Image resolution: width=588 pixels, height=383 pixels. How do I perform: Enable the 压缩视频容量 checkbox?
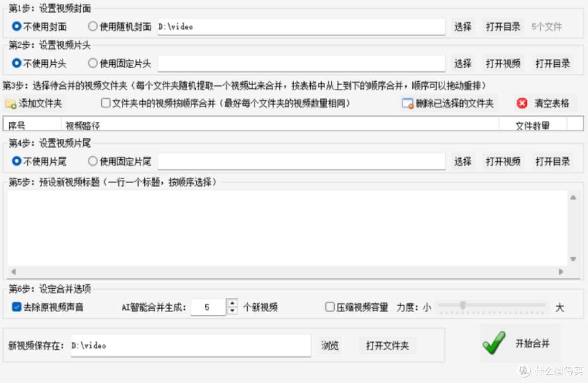[329, 307]
